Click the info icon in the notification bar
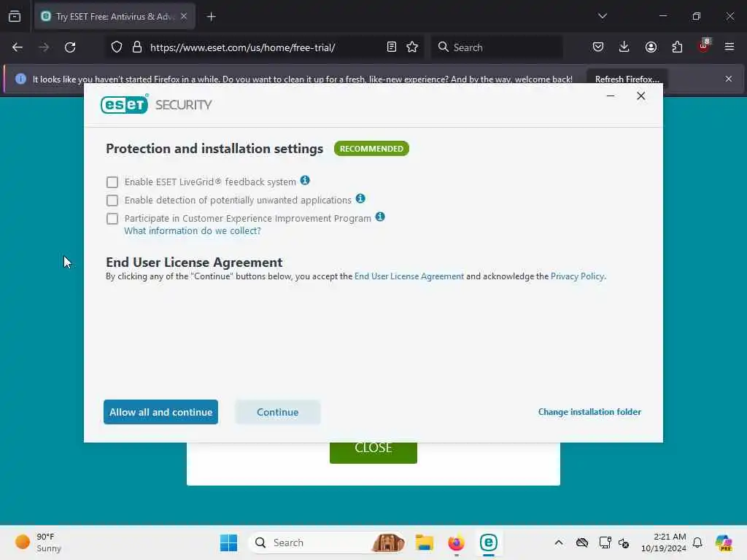This screenshot has height=560, width=747. (x=20, y=79)
